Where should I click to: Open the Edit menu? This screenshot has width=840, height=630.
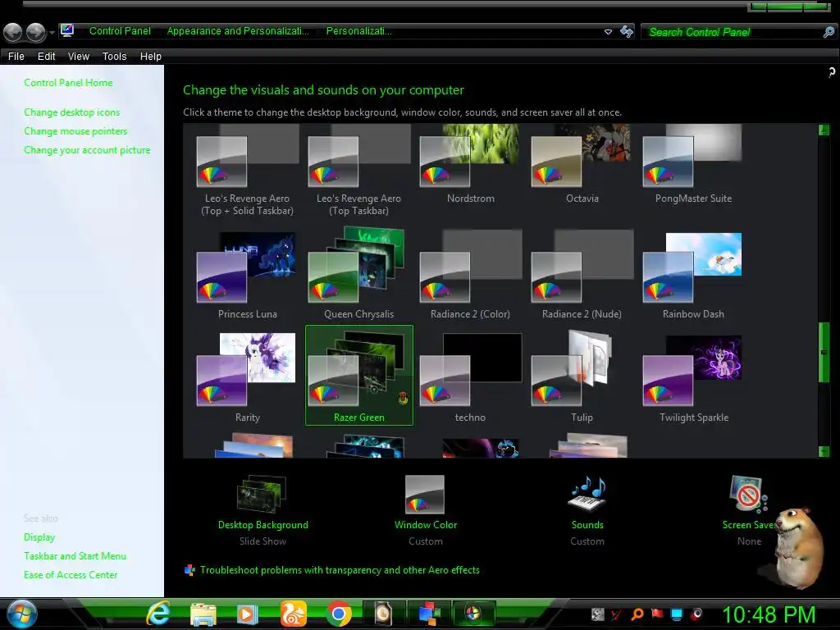point(46,57)
